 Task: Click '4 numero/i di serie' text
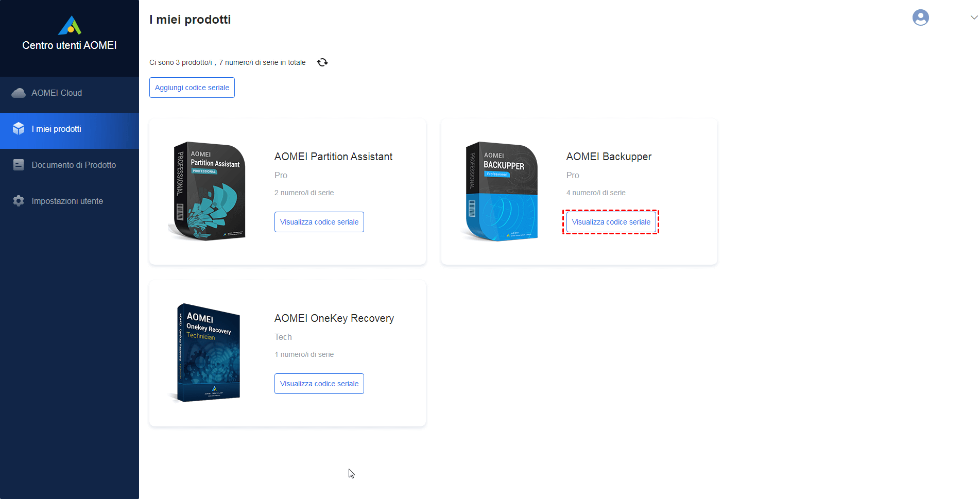pos(596,193)
